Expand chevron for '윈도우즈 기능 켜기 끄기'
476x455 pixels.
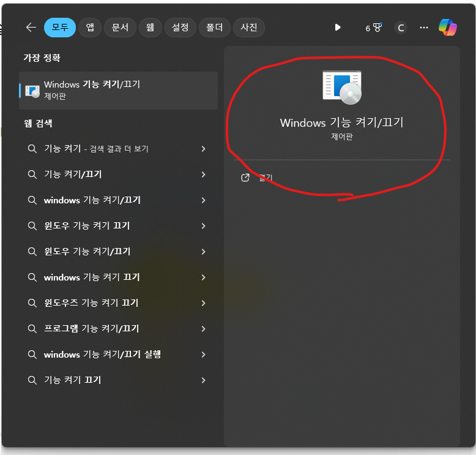[x=203, y=303]
